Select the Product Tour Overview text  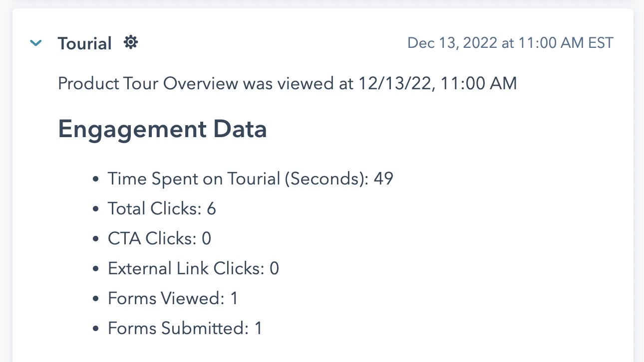click(x=148, y=84)
